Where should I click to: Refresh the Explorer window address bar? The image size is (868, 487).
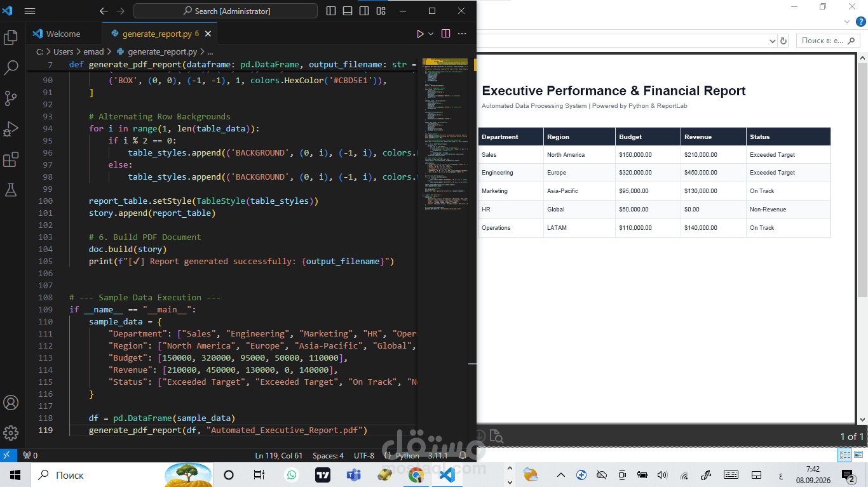coord(783,41)
